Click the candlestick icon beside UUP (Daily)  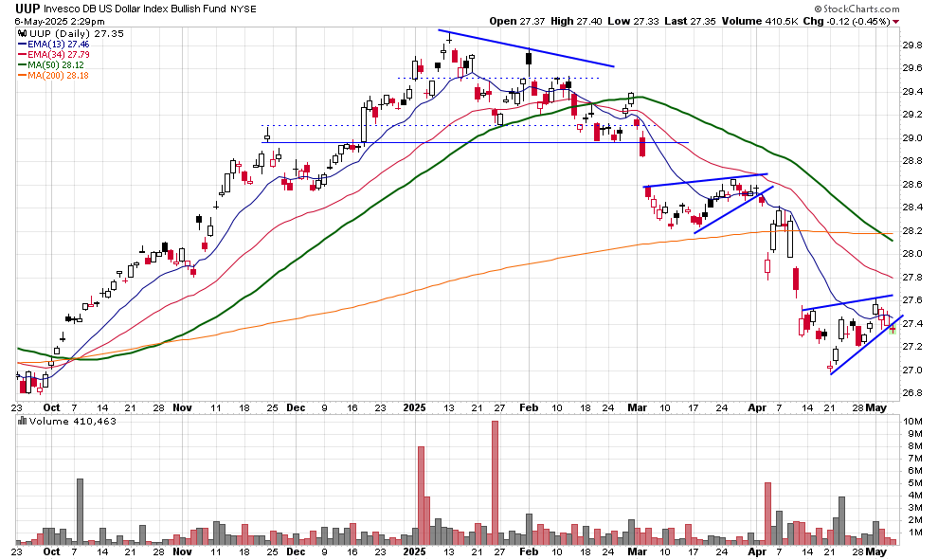coord(23,33)
